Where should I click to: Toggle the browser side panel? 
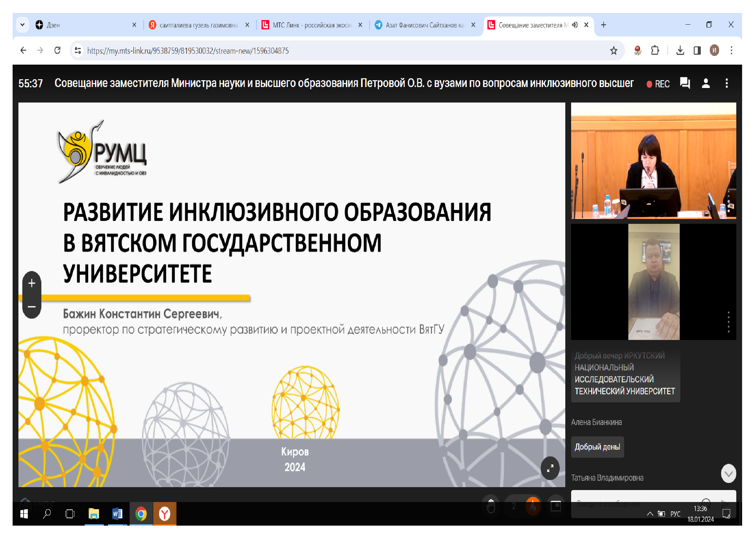(x=697, y=51)
